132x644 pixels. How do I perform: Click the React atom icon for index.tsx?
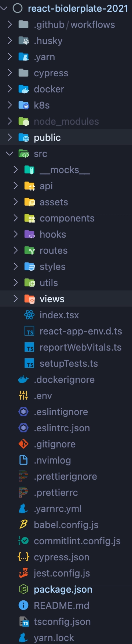tap(29, 315)
